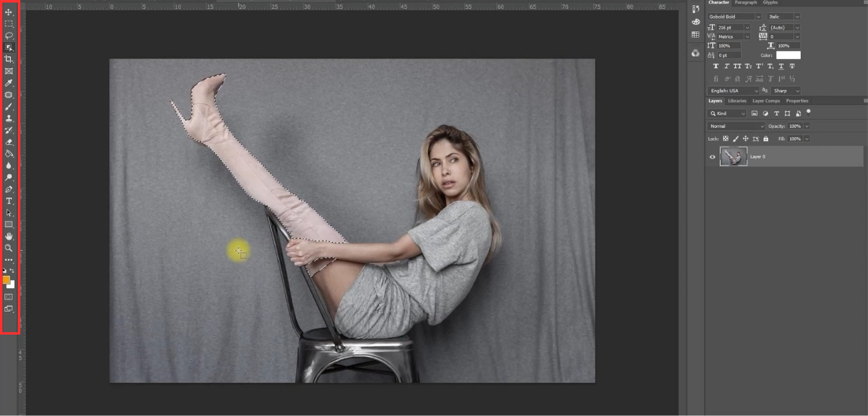Click the white background color swatch
This screenshot has width=868, height=416.
11,284
